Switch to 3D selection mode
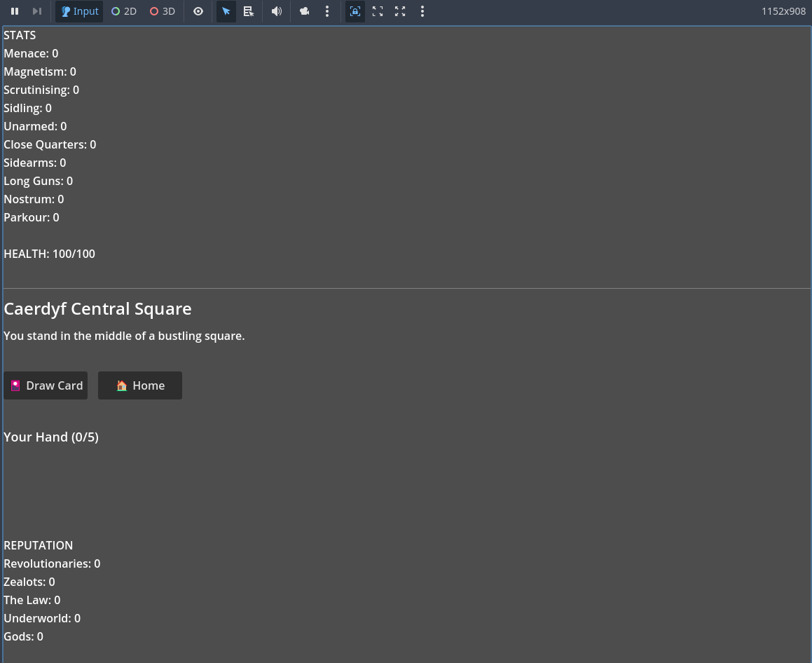The width and height of the screenshot is (812, 663). click(x=163, y=11)
